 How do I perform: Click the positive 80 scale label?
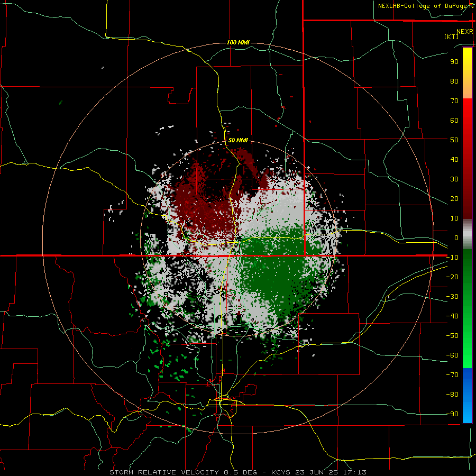[x=454, y=81]
